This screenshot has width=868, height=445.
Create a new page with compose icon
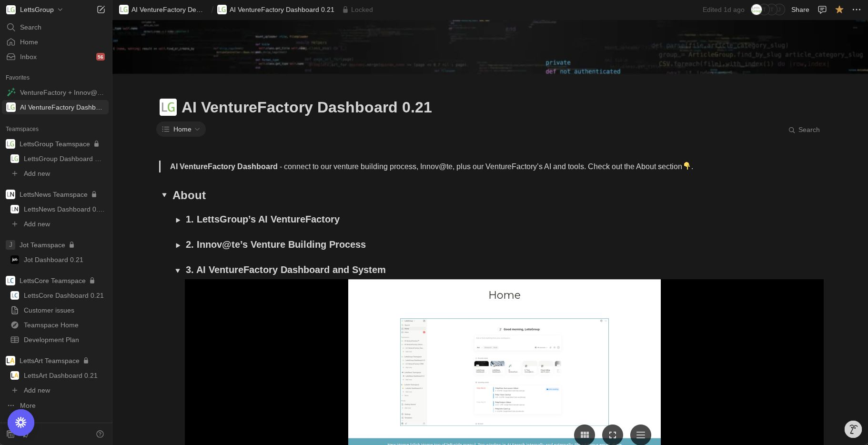[x=101, y=10]
